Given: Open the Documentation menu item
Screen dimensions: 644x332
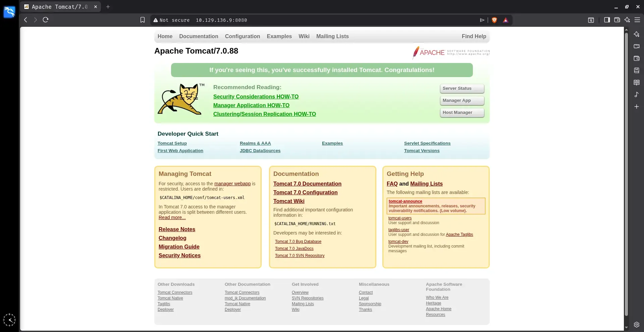Looking at the screenshot, I should click(199, 36).
